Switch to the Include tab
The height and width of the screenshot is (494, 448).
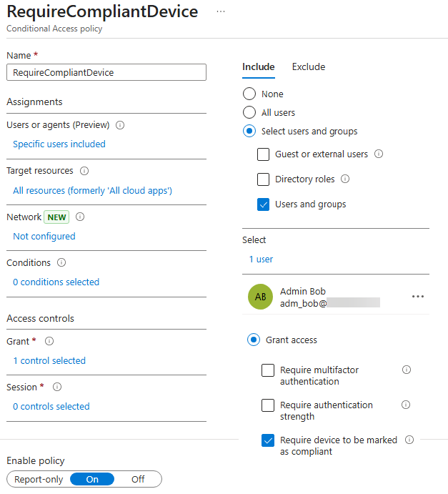258,67
